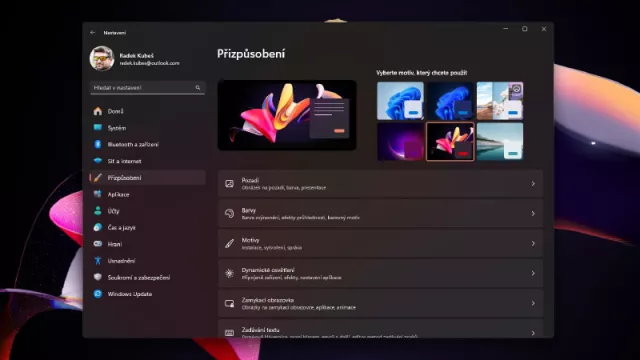
Task: Expand Dynamické osvětlení row chevron
Action: coord(533,273)
